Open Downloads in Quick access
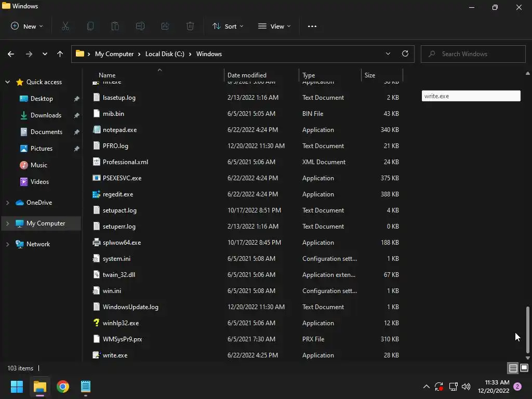The image size is (532, 399). pyautogui.click(x=46, y=115)
